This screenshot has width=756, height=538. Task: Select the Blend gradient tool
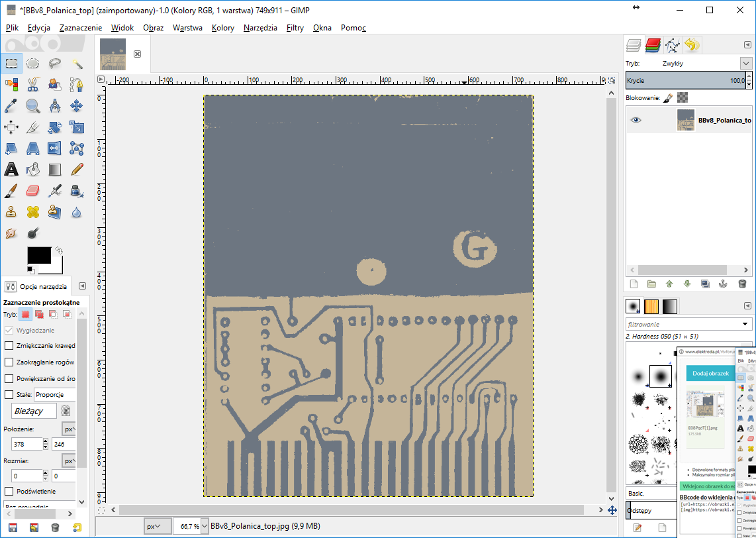pos(54,170)
